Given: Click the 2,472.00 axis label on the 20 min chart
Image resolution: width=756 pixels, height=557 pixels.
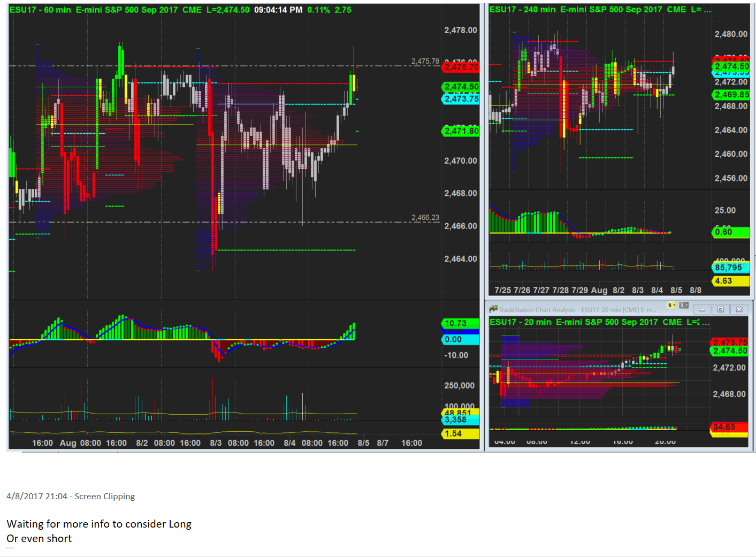Looking at the screenshot, I should point(729,368).
